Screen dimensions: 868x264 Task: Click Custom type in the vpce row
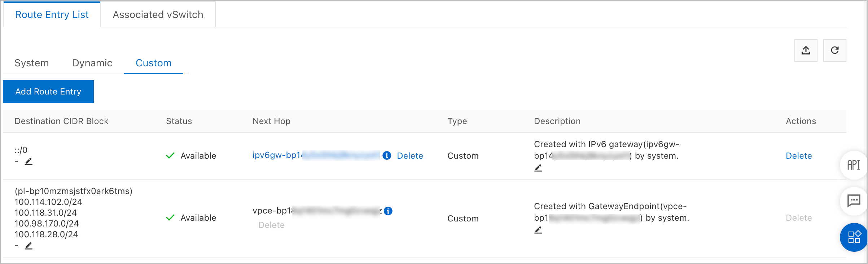[463, 219]
